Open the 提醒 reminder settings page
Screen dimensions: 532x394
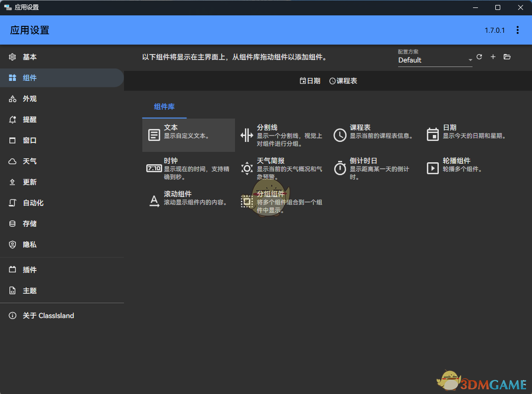30,119
